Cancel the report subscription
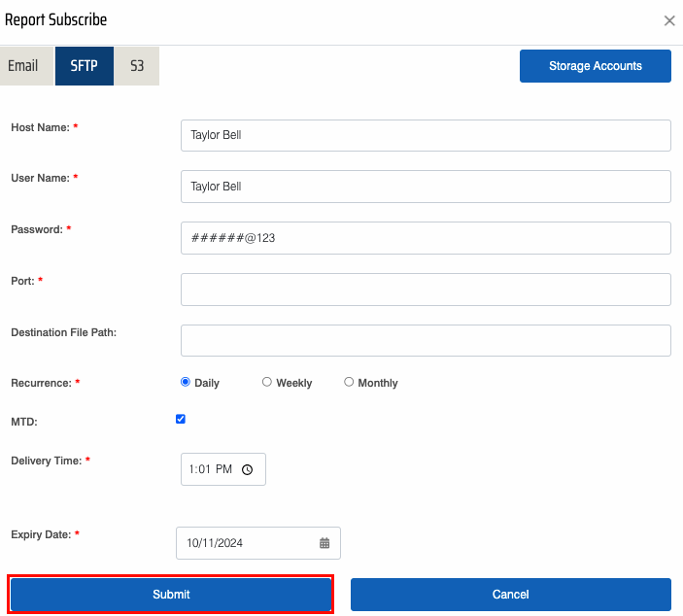 pyautogui.click(x=510, y=595)
